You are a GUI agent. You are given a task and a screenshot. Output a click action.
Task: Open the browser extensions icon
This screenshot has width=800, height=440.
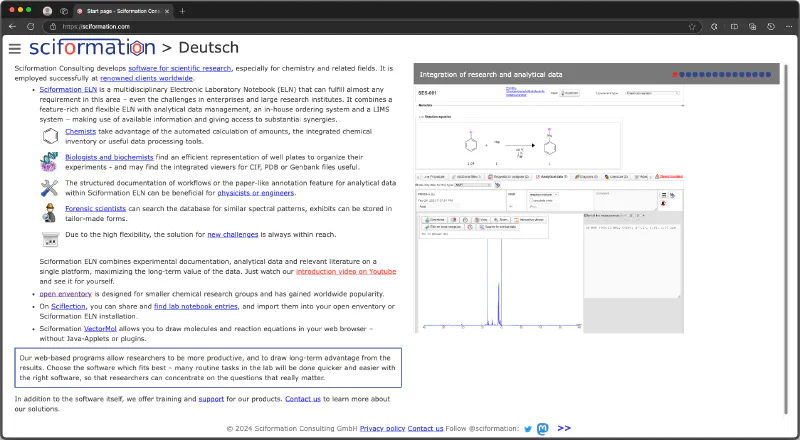pos(714,27)
